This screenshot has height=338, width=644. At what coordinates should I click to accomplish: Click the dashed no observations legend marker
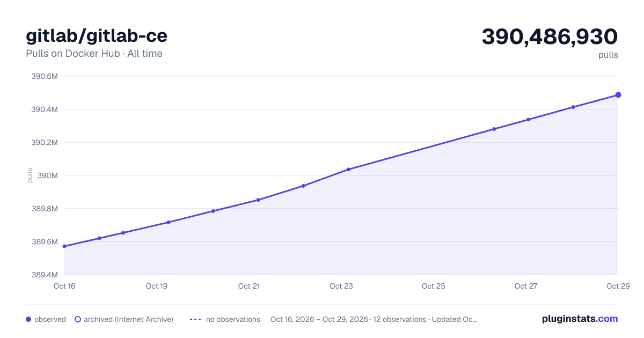pyautogui.click(x=195, y=319)
